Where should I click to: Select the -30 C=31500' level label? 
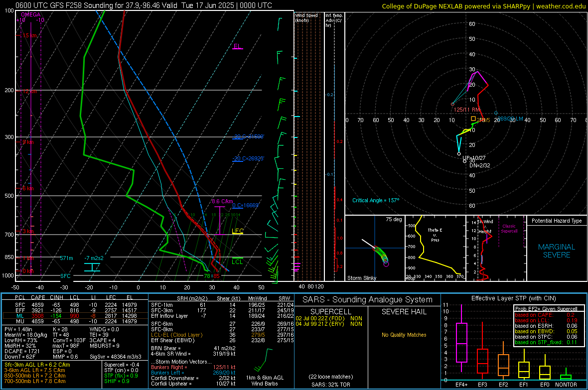point(248,136)
